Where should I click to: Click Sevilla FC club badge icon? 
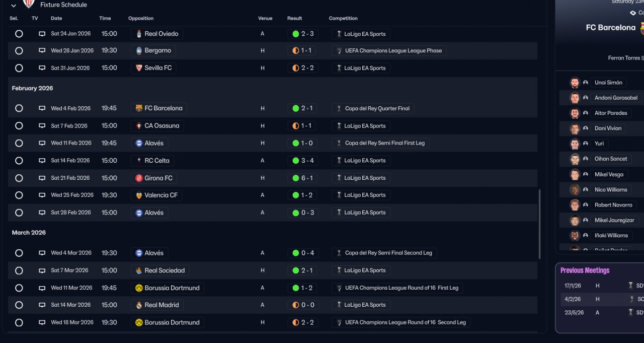139,68
